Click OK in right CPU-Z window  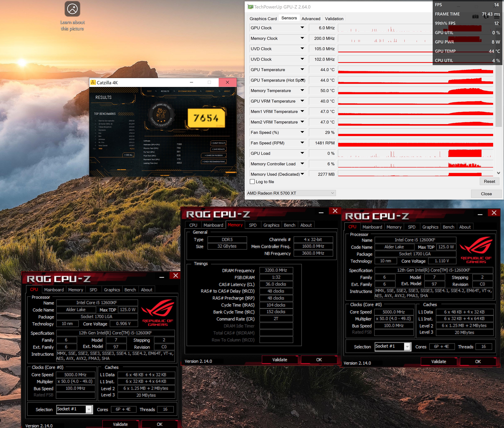pyautogui.click(x=478, y=361)
